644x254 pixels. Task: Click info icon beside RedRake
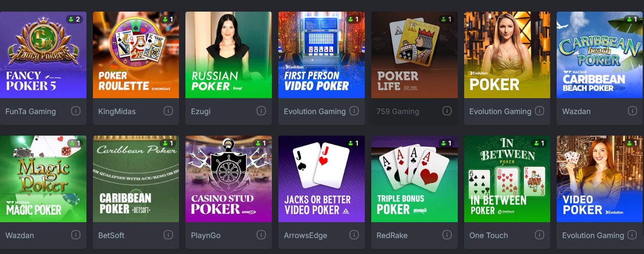(x=447, y=235)
